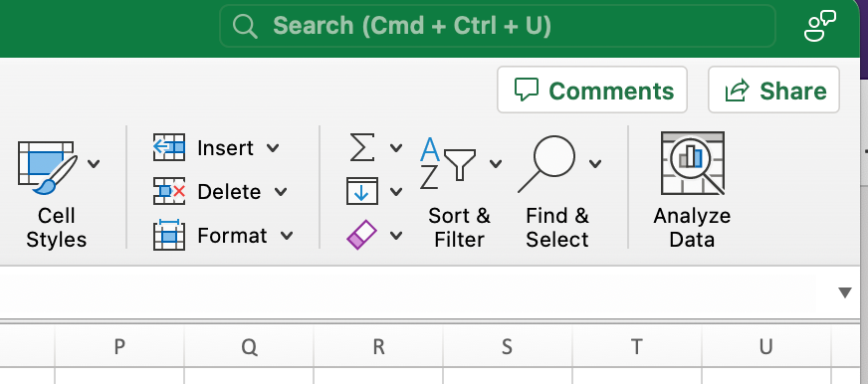Open the collaboration people icon
Image resolution: width=868 pixels, height=384 pixels.
pos(820,26)
